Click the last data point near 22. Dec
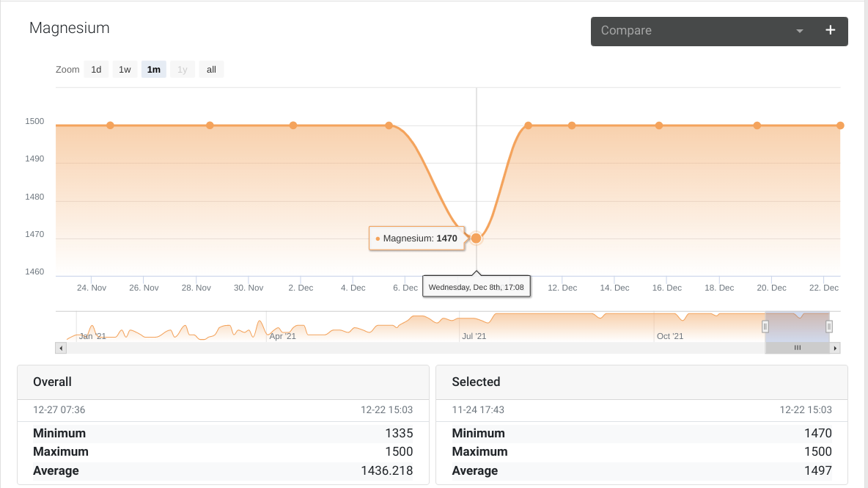Viewport: 868px width, 488px height. tap(839, 125)
